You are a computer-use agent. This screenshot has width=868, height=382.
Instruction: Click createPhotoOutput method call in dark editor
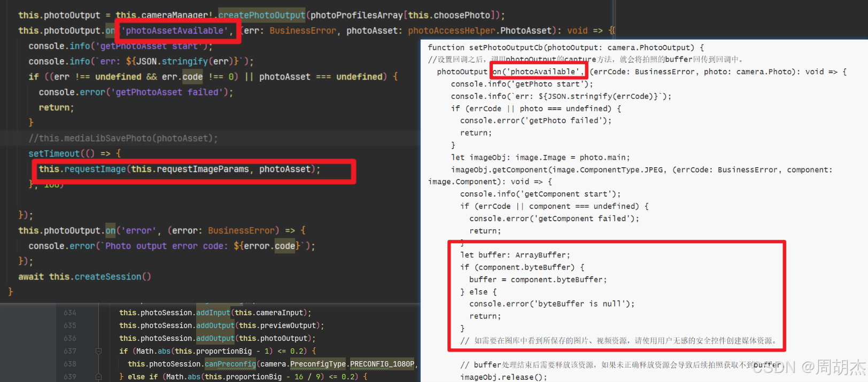(x=262, y=15)
